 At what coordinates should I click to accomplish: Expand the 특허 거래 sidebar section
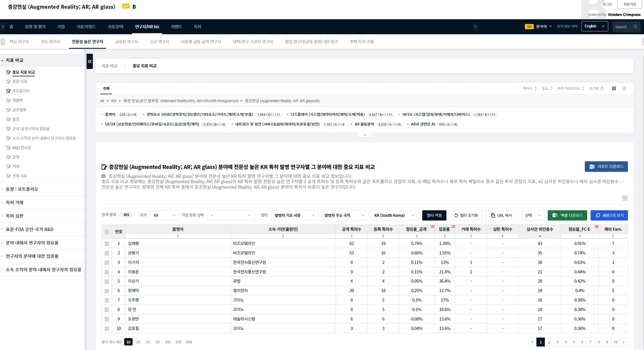[14, 203]
